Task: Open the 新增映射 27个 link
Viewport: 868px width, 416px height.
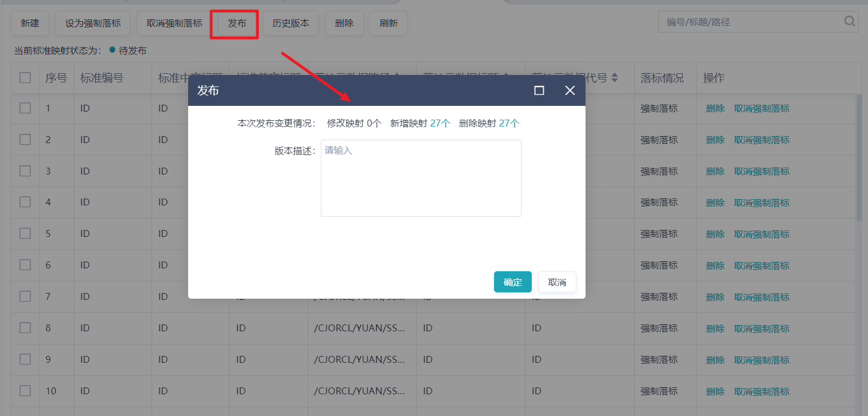Action: (x=440, y=123)
